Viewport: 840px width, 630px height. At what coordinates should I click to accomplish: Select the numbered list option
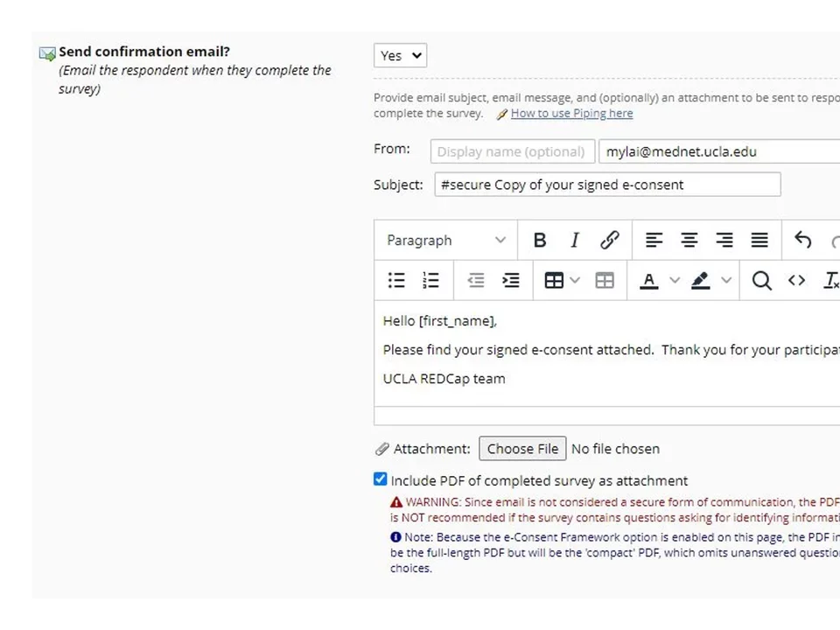pyautogui.click(x=430, y=280)
